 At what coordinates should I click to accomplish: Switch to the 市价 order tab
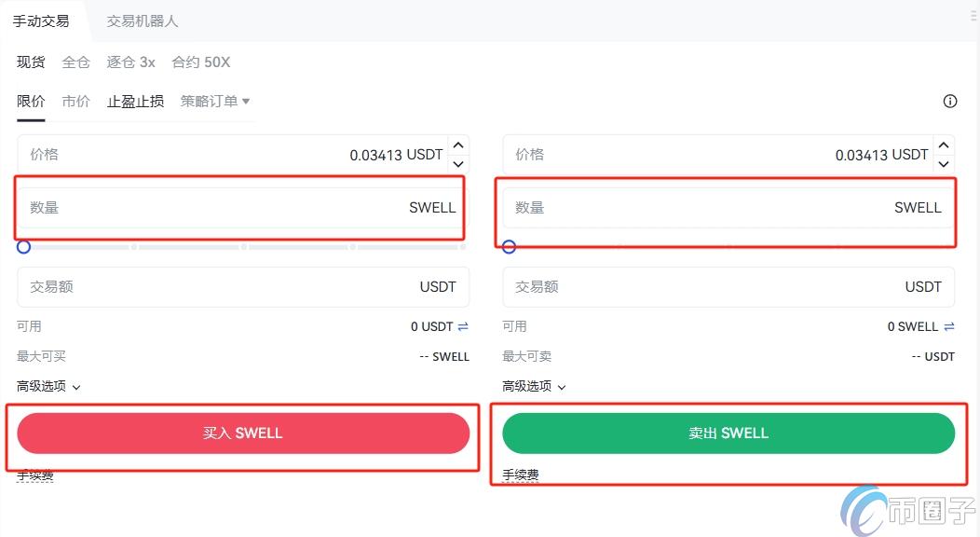coord(75,101)
